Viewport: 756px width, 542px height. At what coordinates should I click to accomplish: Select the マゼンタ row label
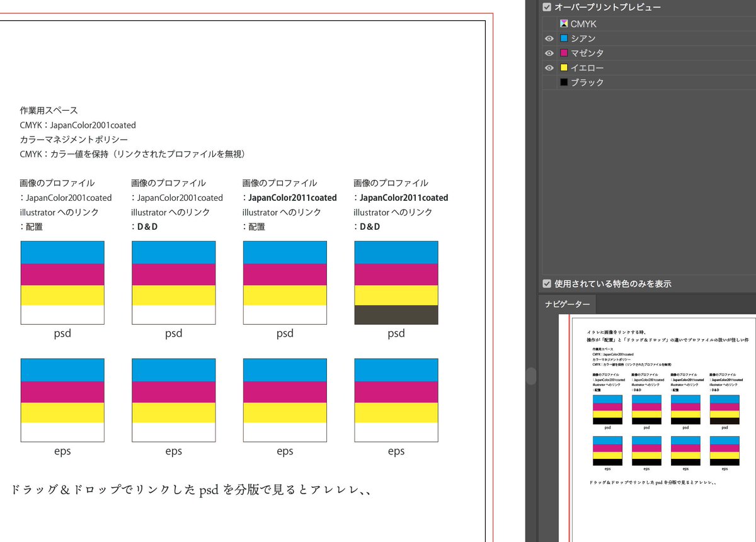pyautogui.click(x=587, y=53)
